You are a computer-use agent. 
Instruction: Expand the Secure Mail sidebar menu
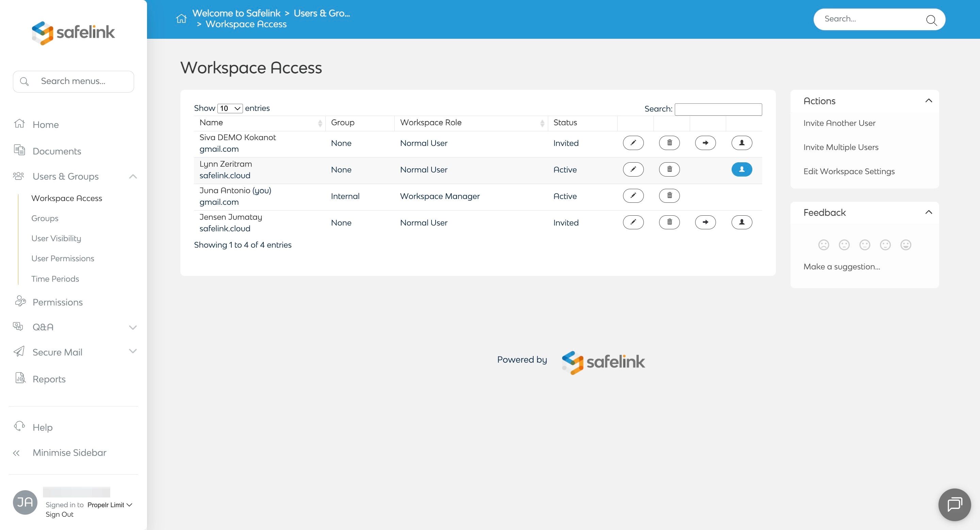[132, 352]
